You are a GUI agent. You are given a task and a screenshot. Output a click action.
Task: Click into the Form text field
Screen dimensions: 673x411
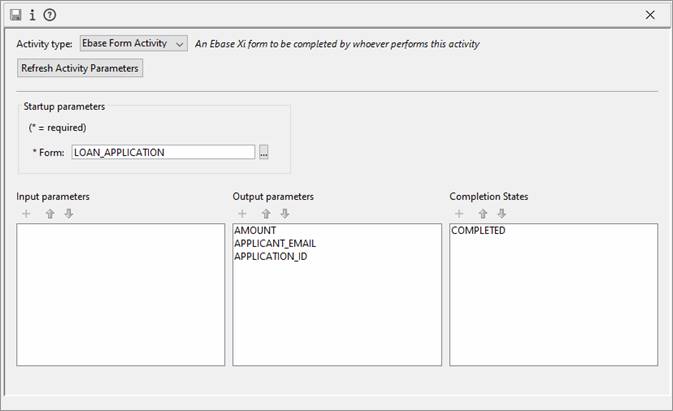[162, 152]
